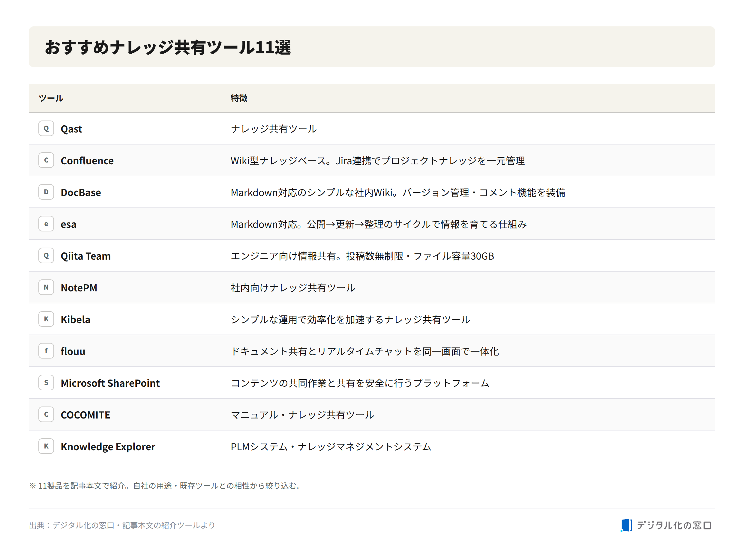
Task: Click the デジタル化の窓口 brand text
Action: 674,525
